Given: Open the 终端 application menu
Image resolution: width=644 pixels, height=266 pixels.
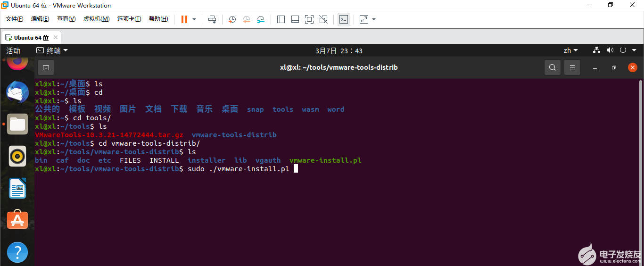Looking at the screenshot, I should (52, 50).
